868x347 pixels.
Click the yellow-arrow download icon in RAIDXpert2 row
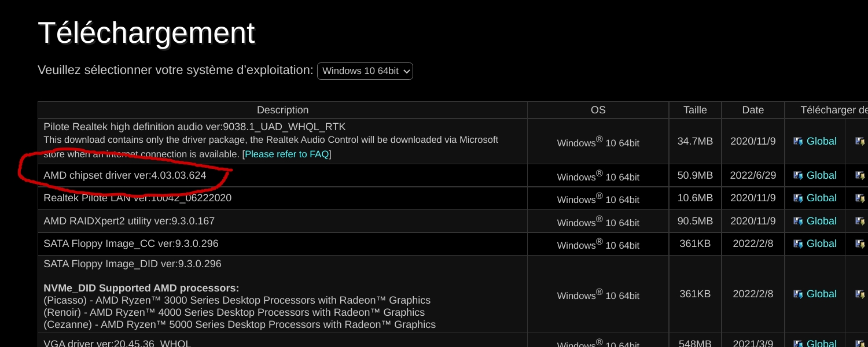tap(860, 221)
